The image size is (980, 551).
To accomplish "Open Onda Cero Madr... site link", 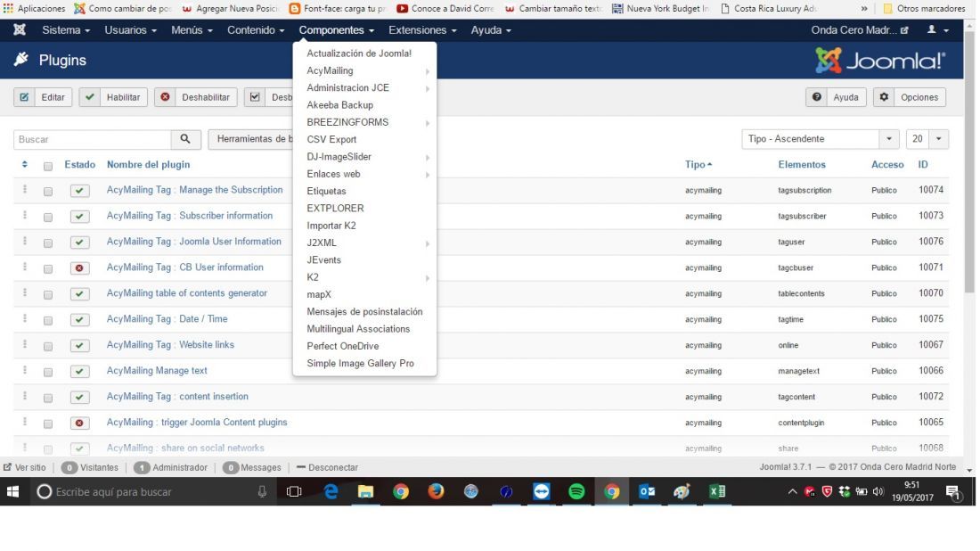I will (859, 30).
